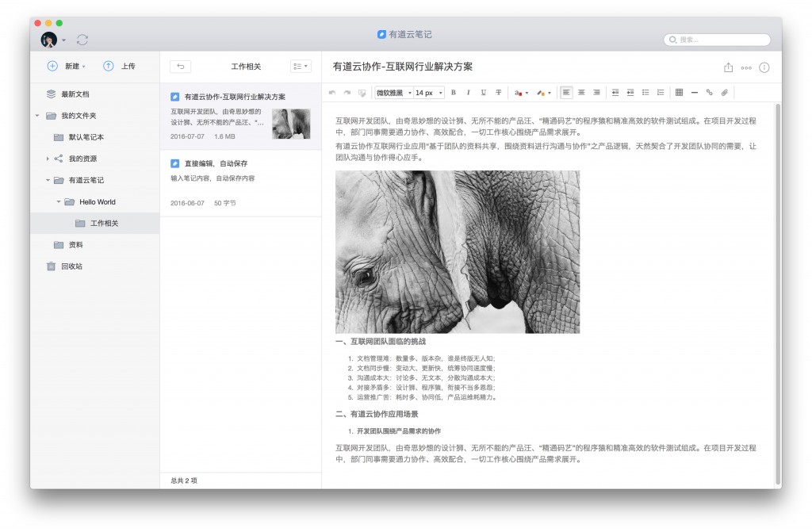Toggle italic formatting

point(468,93)
